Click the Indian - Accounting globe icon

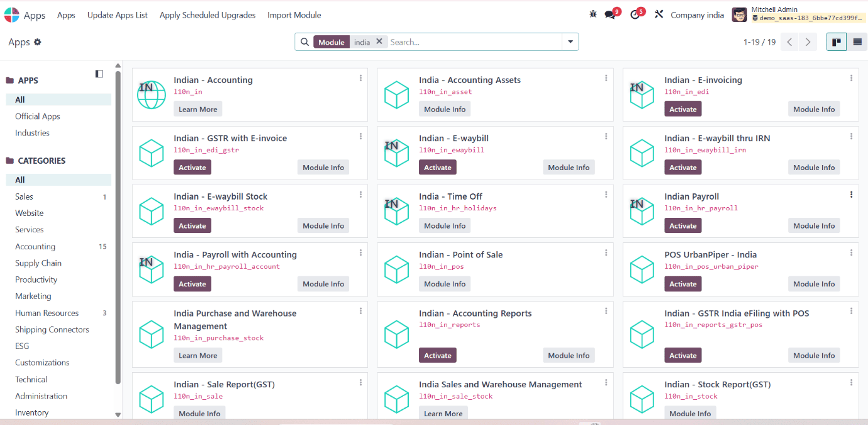point(152,94)
